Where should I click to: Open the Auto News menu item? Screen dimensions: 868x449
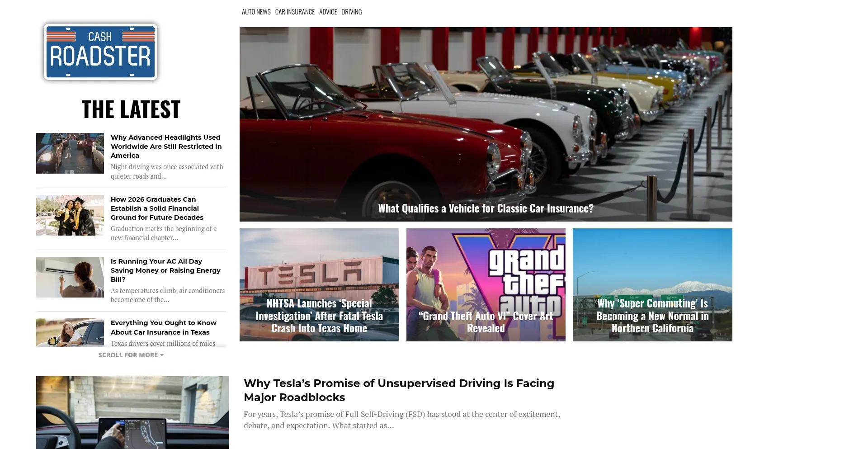256,12
